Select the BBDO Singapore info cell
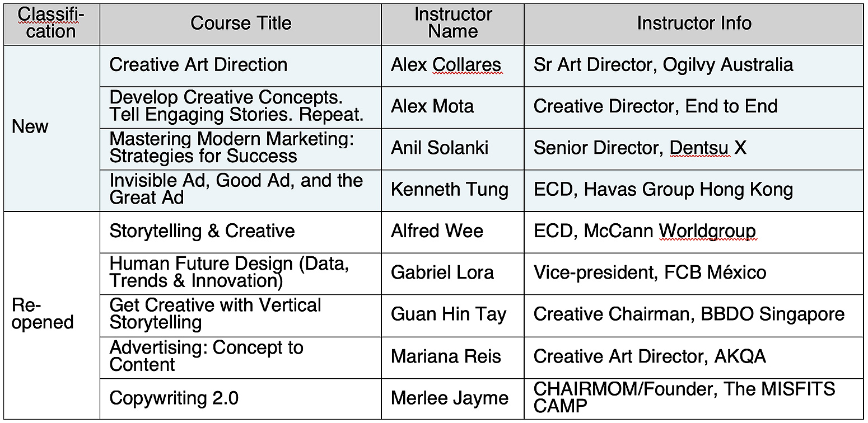Viewport: 868px width, 423px height. [x=694, y=316]
